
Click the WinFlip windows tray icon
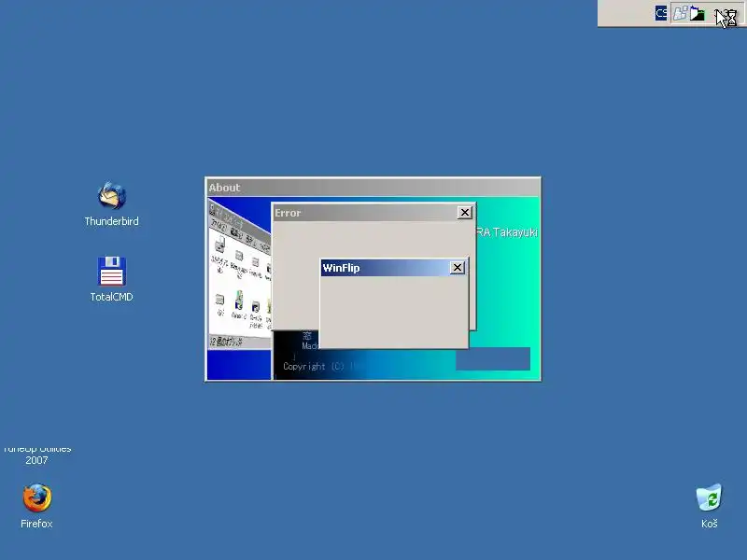coord(680,13)
